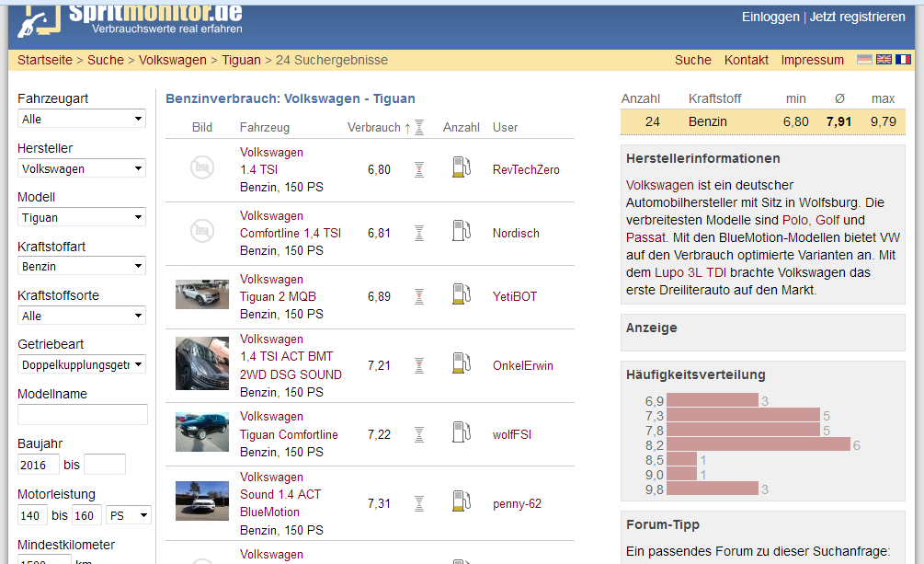
Task: Click the fuel pump icon in wolfFSI's row
Action: [x=462, y=432]
